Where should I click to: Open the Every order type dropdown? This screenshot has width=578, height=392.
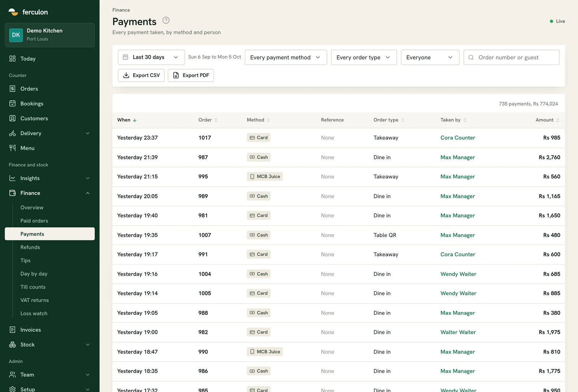click(364, 57)
